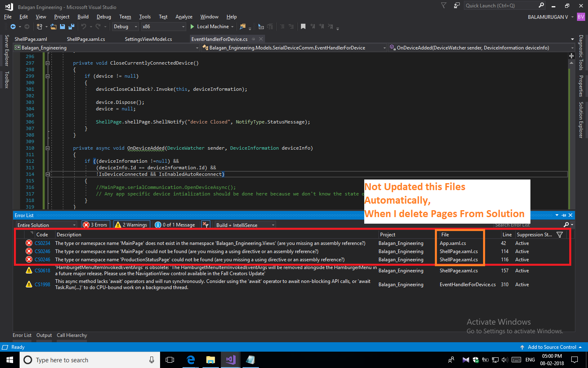This screenshot has width=588, height=368.
Task: Collapse the OnDeviceAdded code region
Action: [x=47, y=148]
